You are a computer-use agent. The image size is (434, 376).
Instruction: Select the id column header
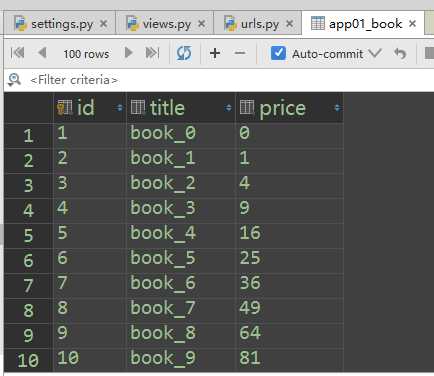(89, 108)
